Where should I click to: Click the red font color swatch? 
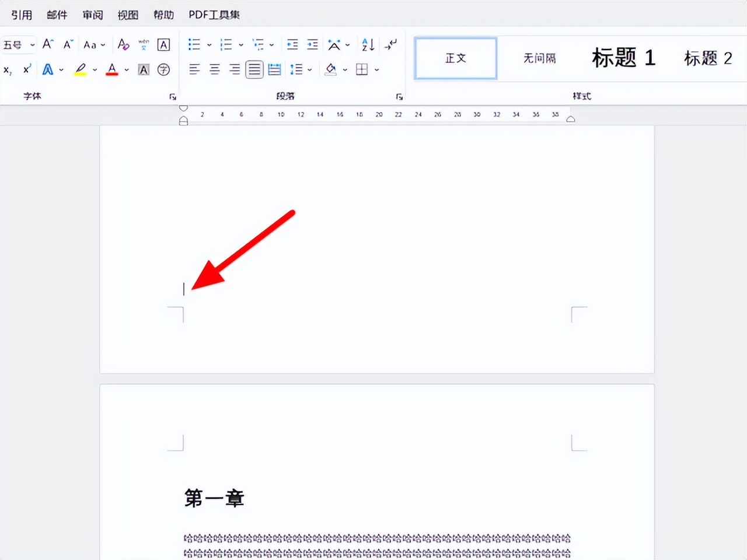pyautogui.click(x=111, y=69)
